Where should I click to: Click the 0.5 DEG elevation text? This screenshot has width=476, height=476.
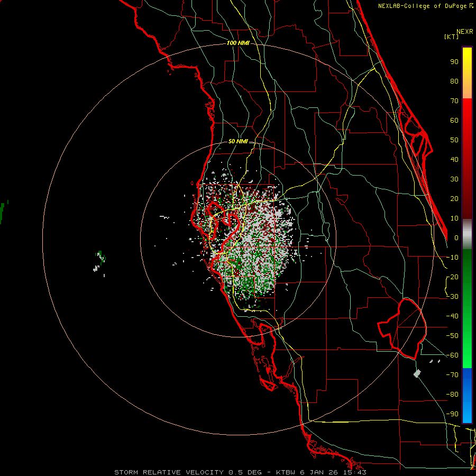pyautogui.click(x=249, y=472)
